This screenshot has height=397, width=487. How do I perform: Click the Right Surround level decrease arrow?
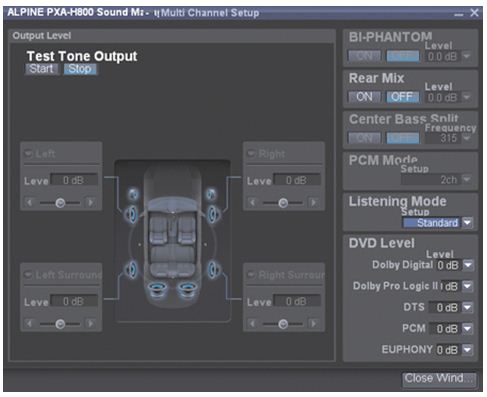click(252, 323)
